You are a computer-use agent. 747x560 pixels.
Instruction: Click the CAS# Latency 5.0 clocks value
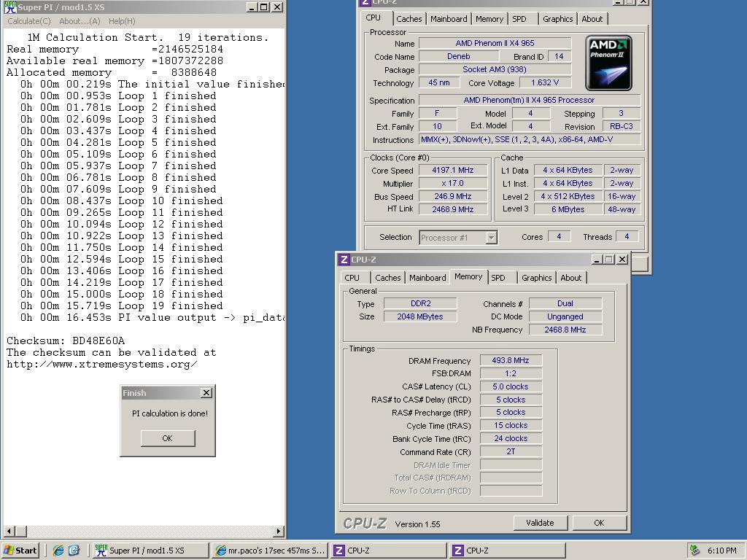(511, 386)
